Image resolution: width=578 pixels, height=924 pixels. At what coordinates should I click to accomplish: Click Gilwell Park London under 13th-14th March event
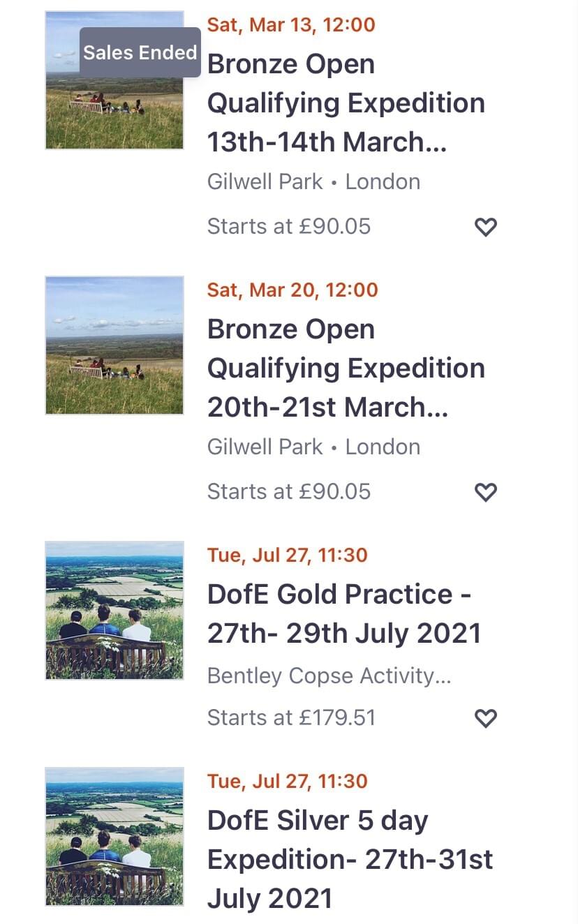tap(313, 182)
